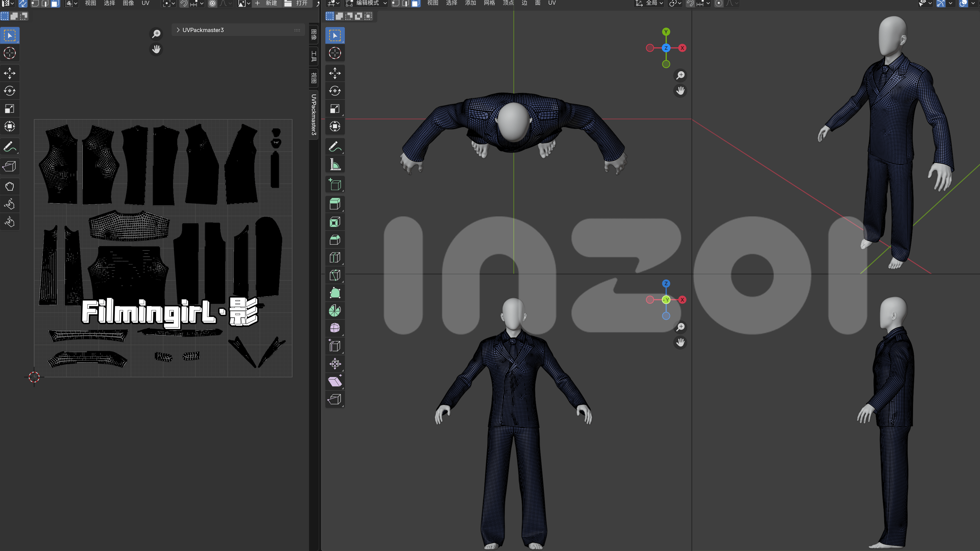The height and width of the screenshot is (551, 980).
Task: Pick the Scale tool in UV editor
Action: coord(10,109)
